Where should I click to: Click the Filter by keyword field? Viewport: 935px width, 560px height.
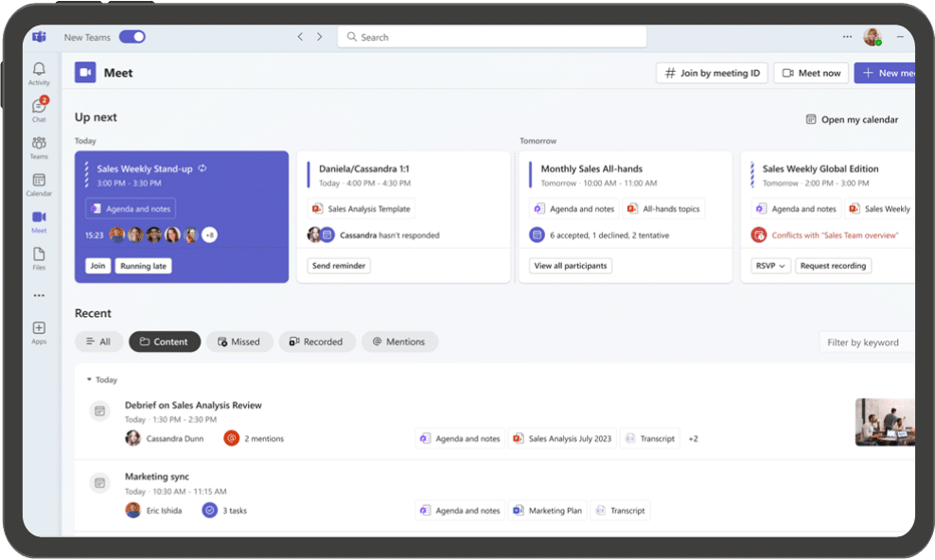coord(867,341)
